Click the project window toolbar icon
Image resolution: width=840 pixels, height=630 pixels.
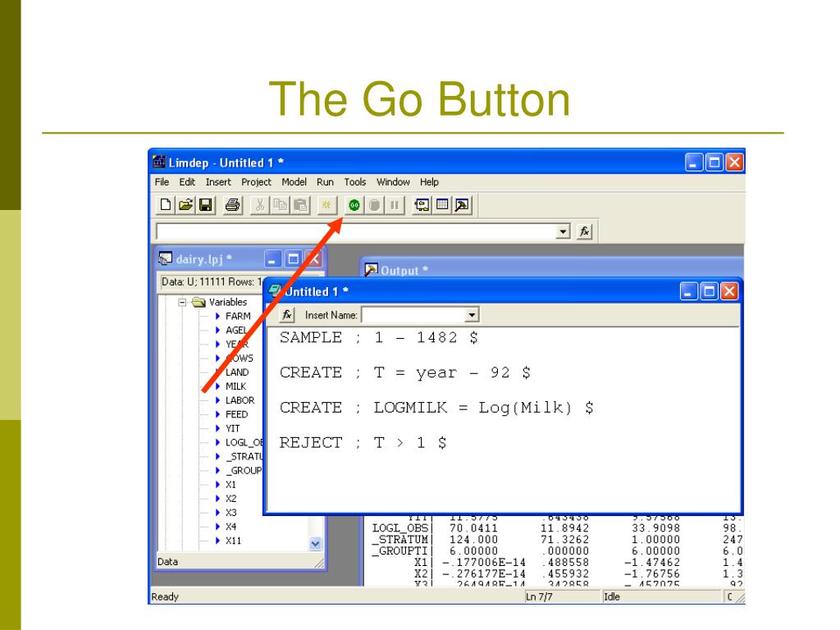[x=422, y=205]
